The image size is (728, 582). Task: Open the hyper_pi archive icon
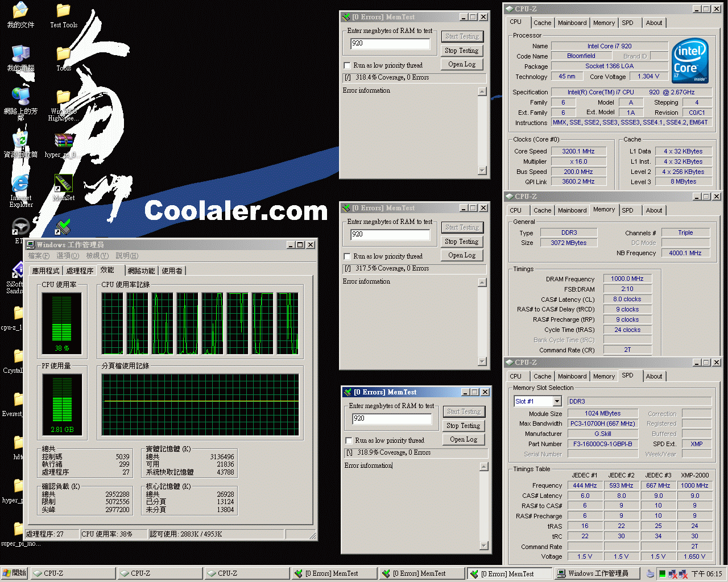coord(63,141)
